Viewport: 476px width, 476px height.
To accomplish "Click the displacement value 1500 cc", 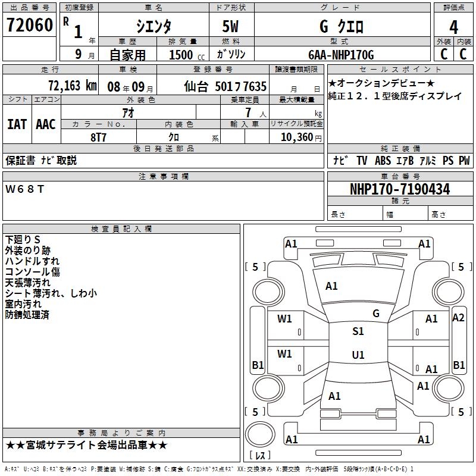I will point(187,55).
